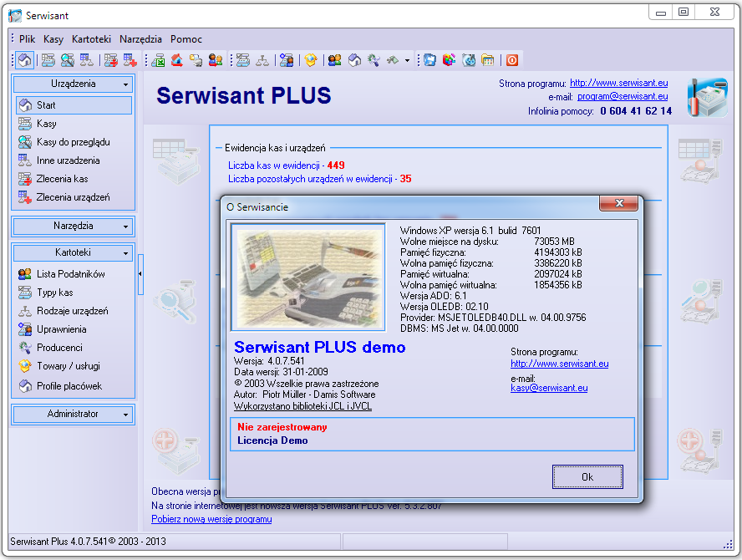Collapse sidebar using the splitter arrow handle
The image size is (742, 560).
coord(140,274)
